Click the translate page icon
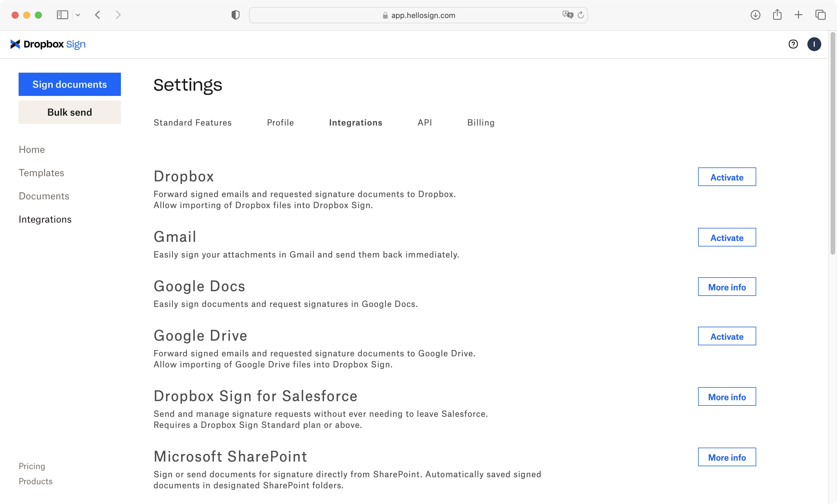 [x=567, y=15]
